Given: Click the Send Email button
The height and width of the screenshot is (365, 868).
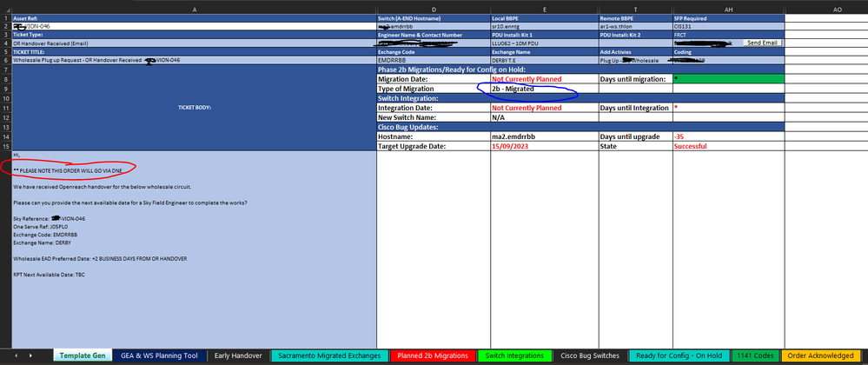Looking at the screenshot, I should (762, 43).
